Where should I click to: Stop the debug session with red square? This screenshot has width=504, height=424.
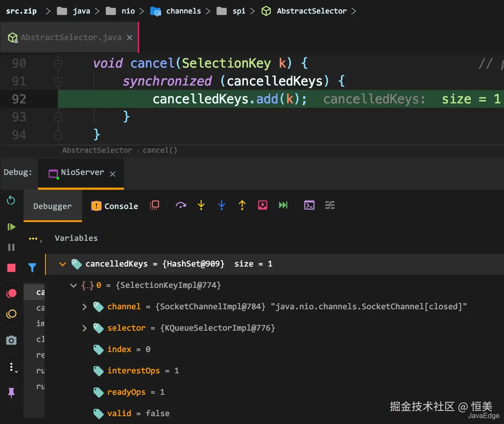click(x=11, y=268)
